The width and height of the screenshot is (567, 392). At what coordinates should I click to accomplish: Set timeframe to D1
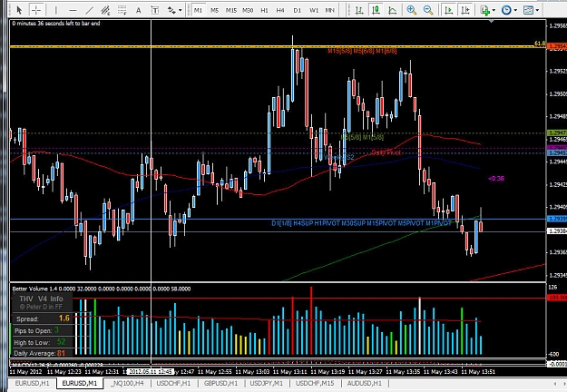(x=298, y=10)
